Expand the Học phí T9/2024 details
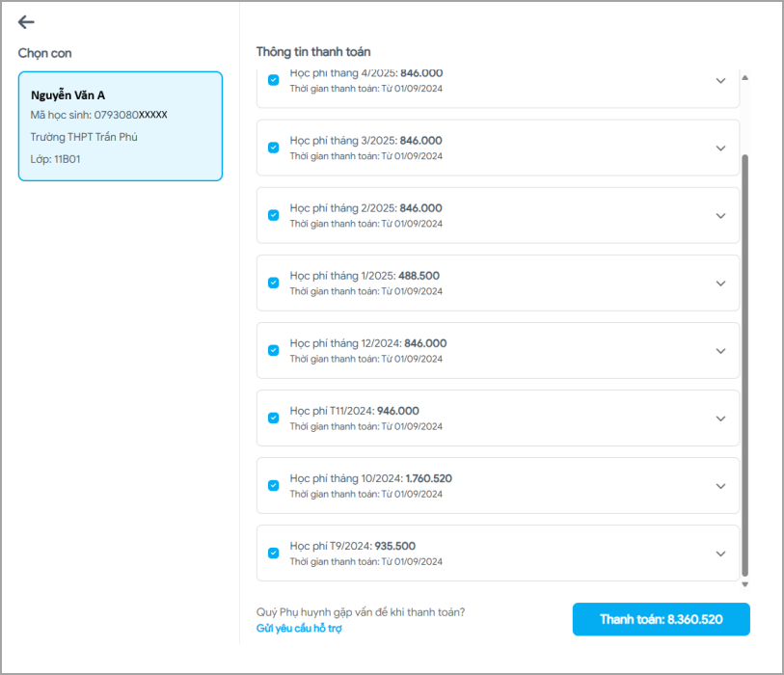 (720, 553)
